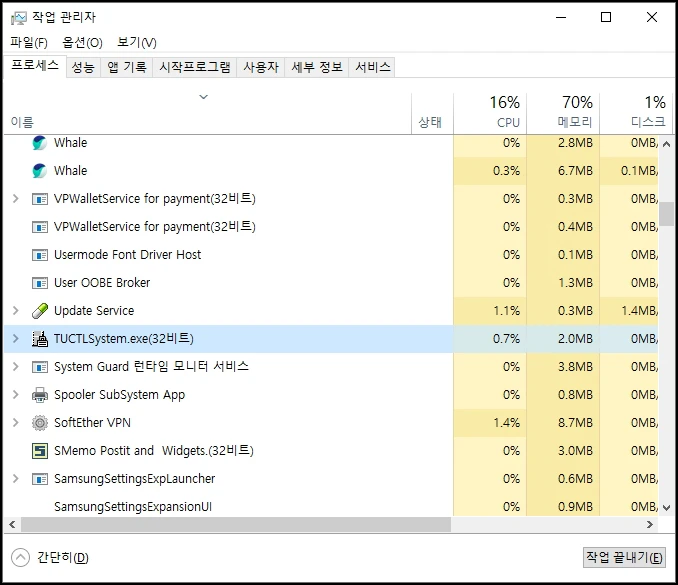Viewport: 678px width, 585px height.
Task: Sort by the 16% CPU column header
Action: point(490,113)
